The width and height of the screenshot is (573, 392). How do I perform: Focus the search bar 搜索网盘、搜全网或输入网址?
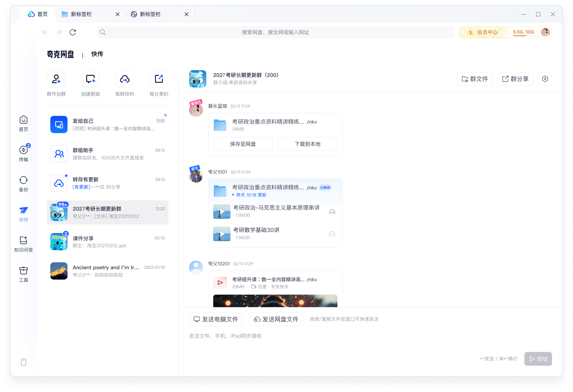point(275,32)
